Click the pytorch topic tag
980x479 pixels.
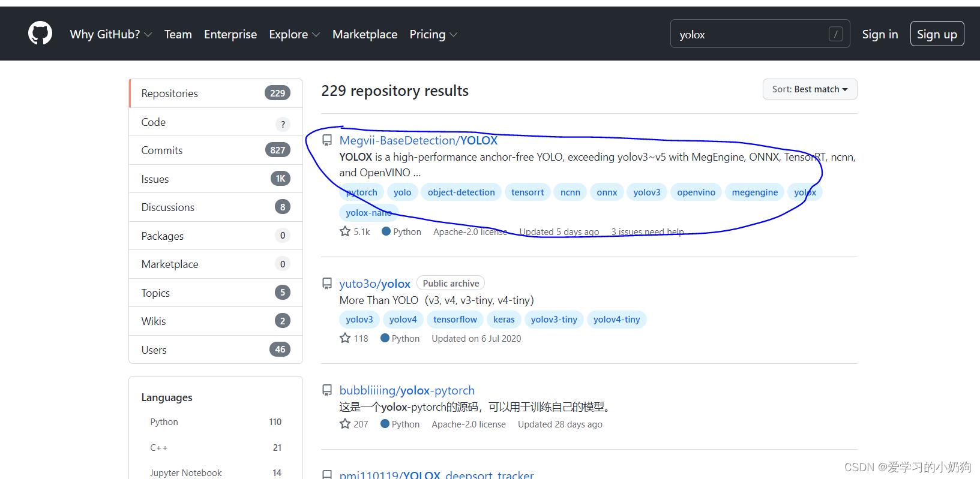point(361,192)
